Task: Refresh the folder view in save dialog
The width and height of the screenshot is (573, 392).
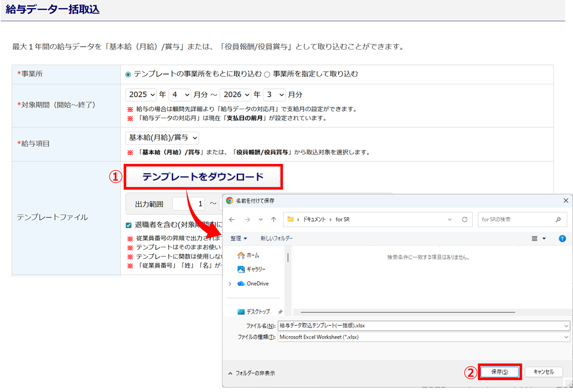Action: pos(464,220)
